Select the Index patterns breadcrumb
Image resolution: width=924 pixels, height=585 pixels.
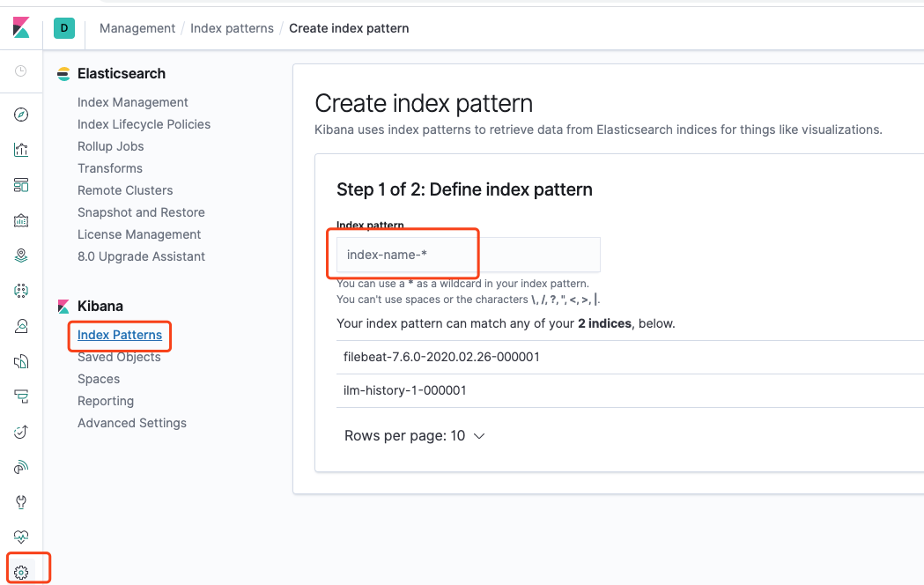tap(232, 28)
